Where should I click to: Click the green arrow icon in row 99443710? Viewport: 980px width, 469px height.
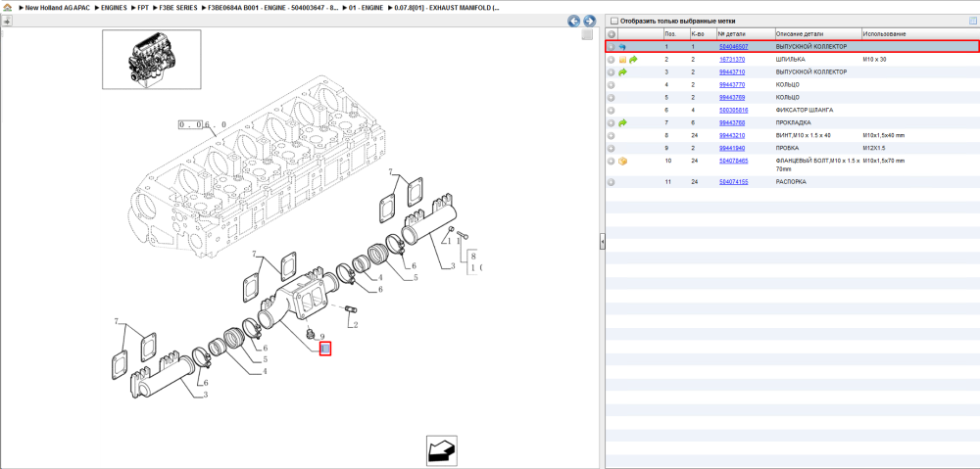pyautogui.click(x=622, y=72)
